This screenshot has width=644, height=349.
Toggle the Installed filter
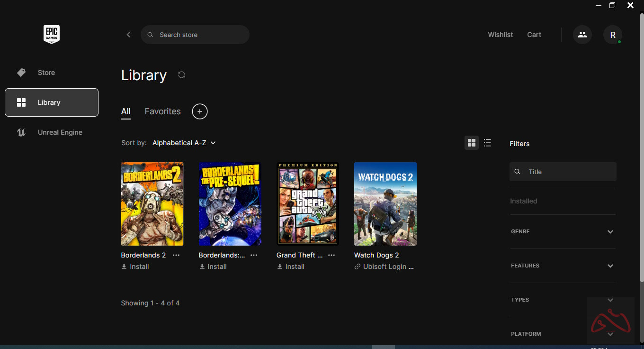[523, 201]
